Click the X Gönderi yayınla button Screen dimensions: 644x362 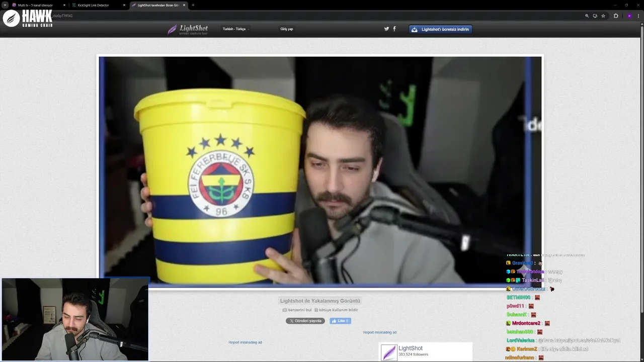click(305, 321)
